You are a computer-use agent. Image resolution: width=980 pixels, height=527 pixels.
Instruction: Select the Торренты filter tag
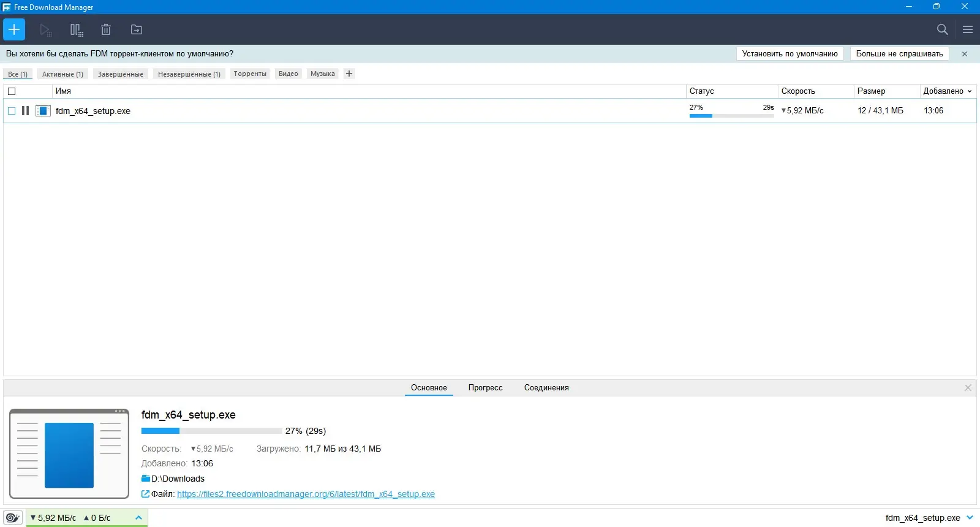point(250,74)
